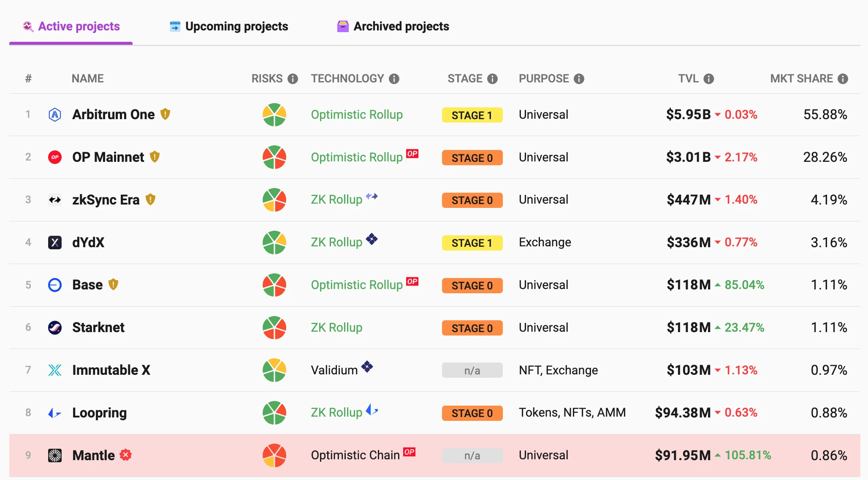Click the warning shield beside OP Mainnet

coord(155,157)
